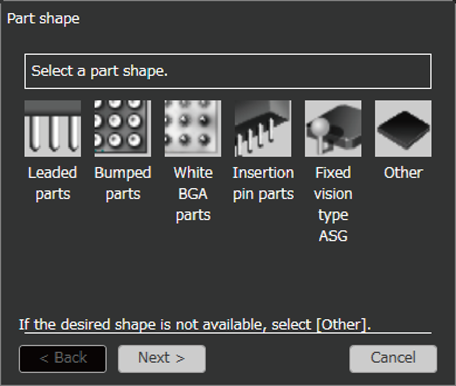
Task: Click the separator line above the buttons
Action: coord(228,333)
